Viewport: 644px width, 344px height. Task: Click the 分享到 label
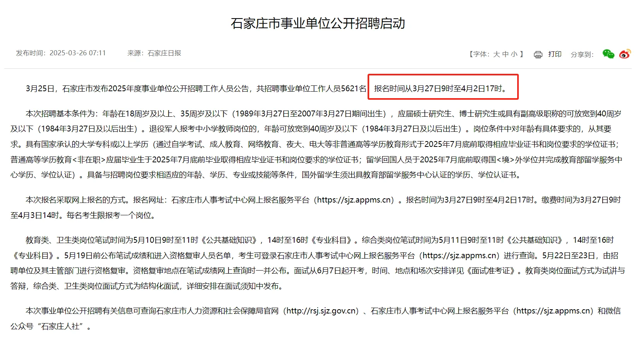point(582,54)
